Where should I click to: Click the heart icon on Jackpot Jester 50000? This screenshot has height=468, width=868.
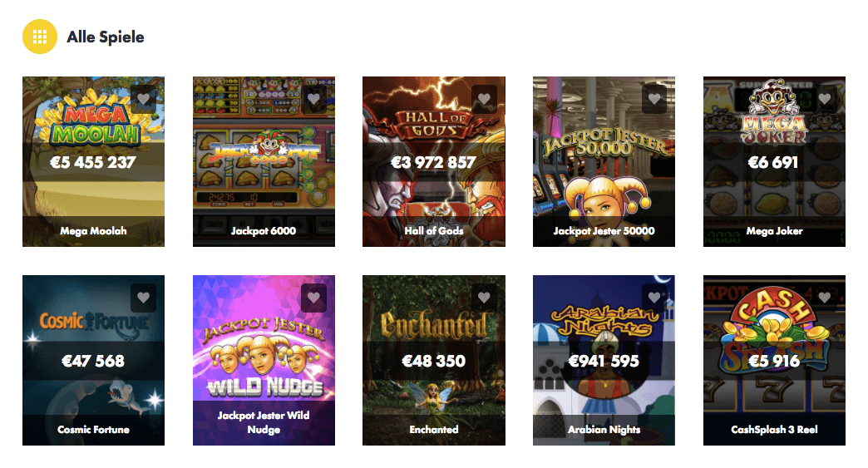click(654, 99)
